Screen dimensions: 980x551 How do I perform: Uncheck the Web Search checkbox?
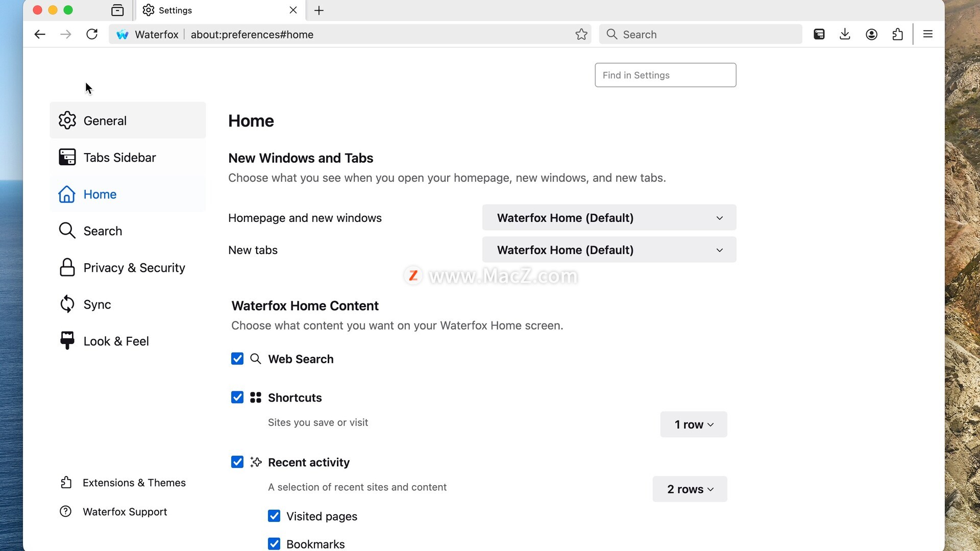237,359
